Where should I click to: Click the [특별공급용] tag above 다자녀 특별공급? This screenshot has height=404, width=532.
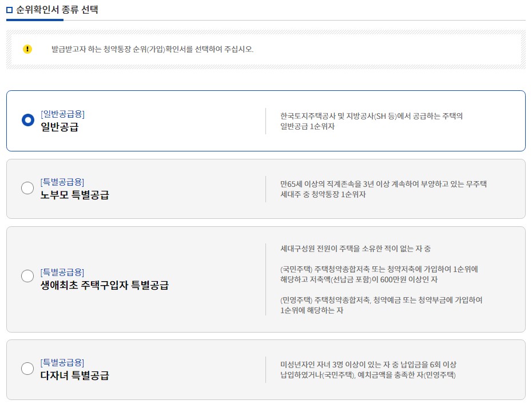point(62,363)
